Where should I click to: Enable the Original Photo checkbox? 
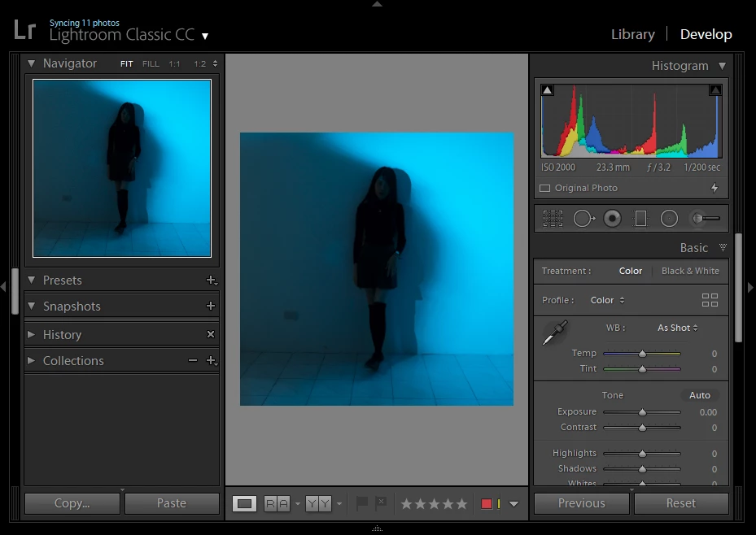[x=544, y=189]
